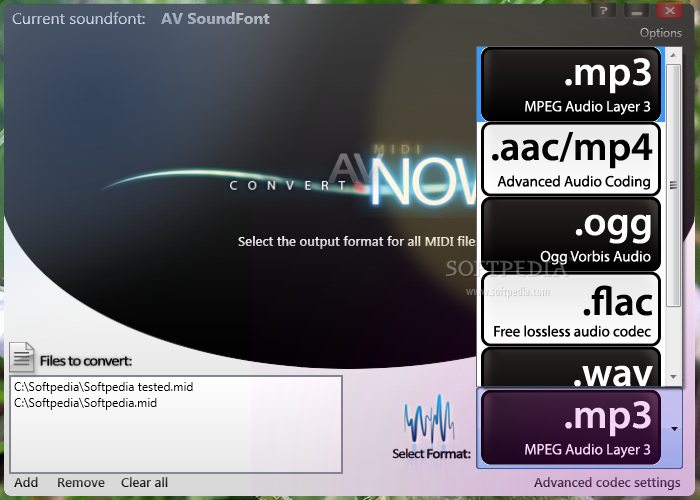Click Remove to delete selected file

(x=81, y=483)
